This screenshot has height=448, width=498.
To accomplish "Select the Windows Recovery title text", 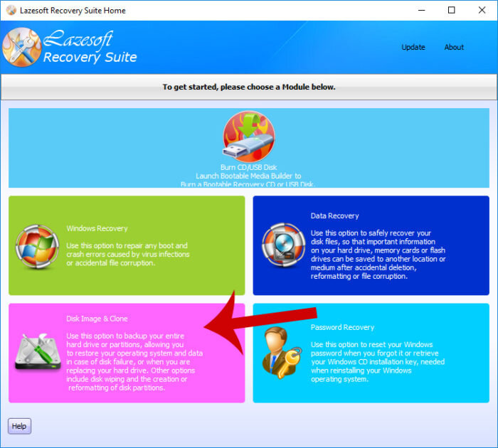I will coord(97,228).
